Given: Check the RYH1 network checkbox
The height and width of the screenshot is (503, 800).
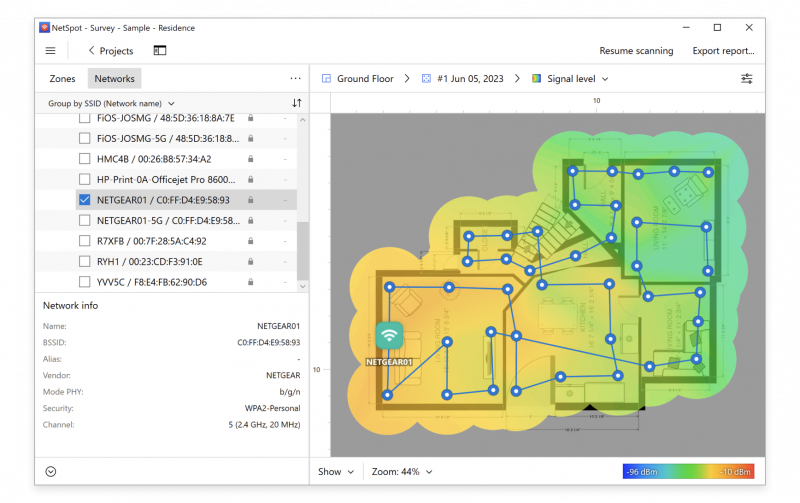Looking at the screenshot, I should point(85,261).
